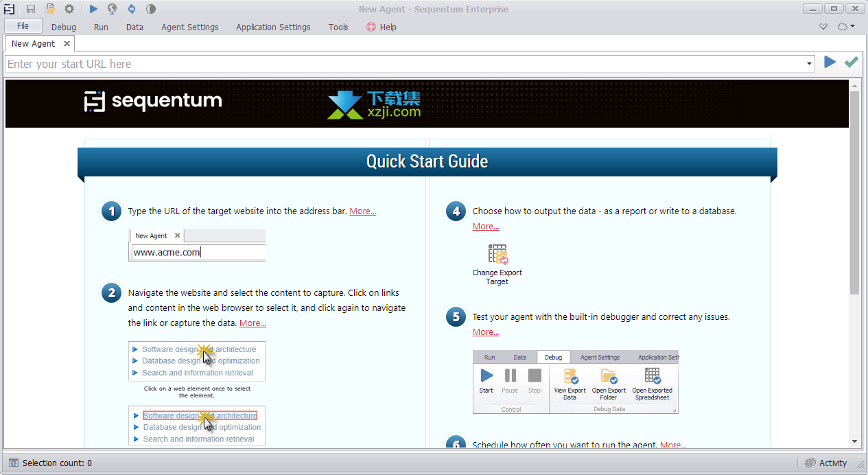Open the cloud icon dropdown
The height and width of the screenshot is (475, 868).
click(846, 27)
